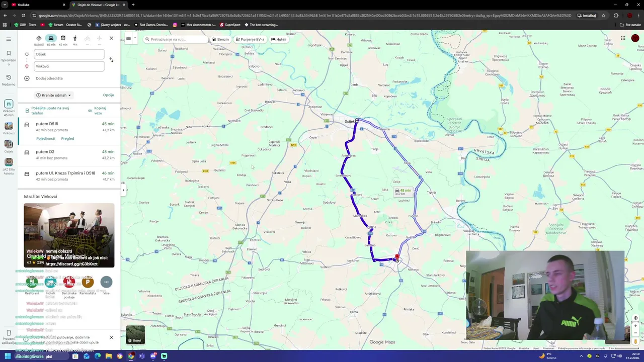Open Sve oznake all bookmarks folder

(631, 25)
